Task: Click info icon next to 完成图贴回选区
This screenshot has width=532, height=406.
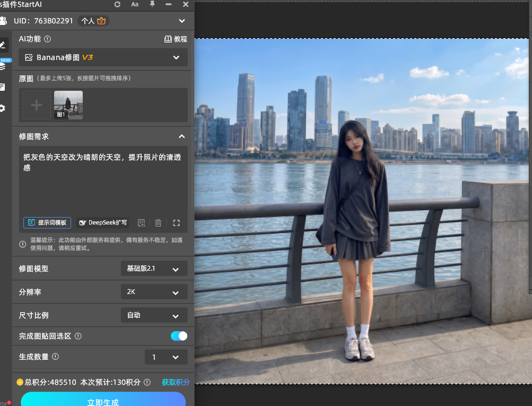Action: [x=78, y=336]
